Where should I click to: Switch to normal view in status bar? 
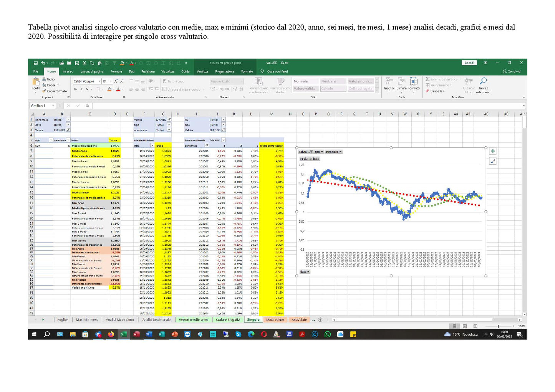pos(454,326)
